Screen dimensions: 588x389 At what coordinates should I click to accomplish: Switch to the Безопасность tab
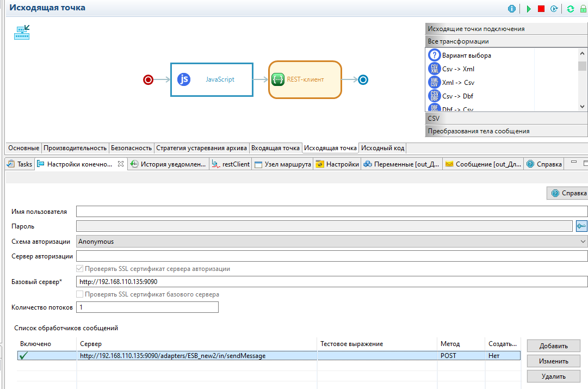pos(131,148)
